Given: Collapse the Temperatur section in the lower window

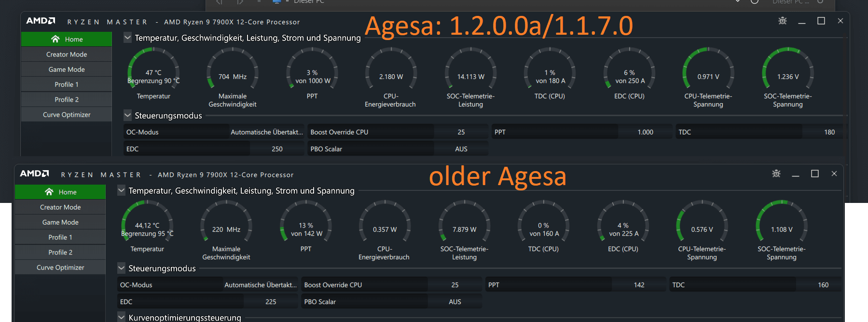Looking at the screenshot, I should (122, 190).
